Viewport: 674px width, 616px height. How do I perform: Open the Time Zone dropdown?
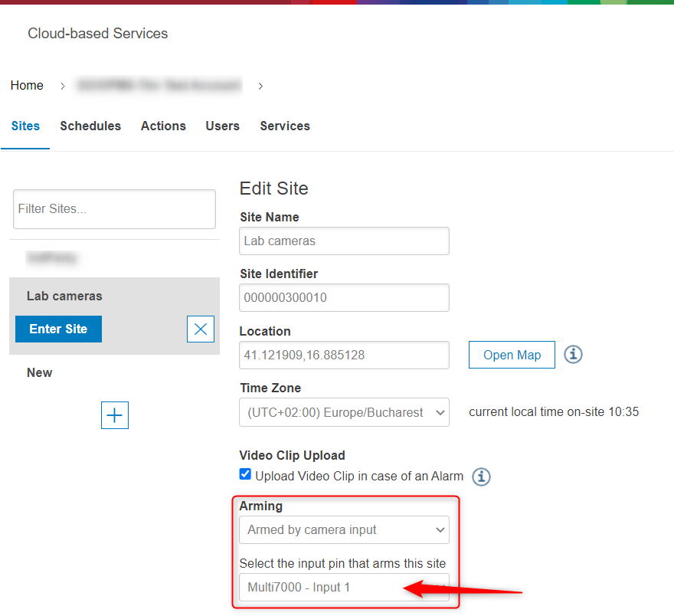pos(344,412)
